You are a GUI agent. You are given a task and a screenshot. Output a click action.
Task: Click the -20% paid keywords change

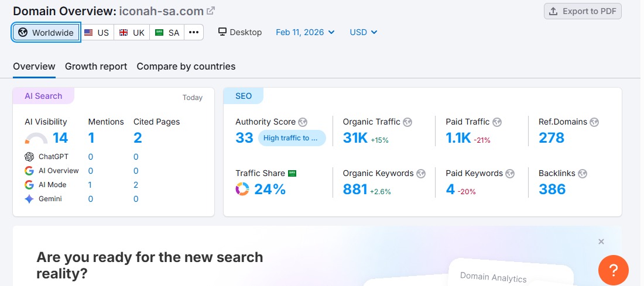point(467,192)
